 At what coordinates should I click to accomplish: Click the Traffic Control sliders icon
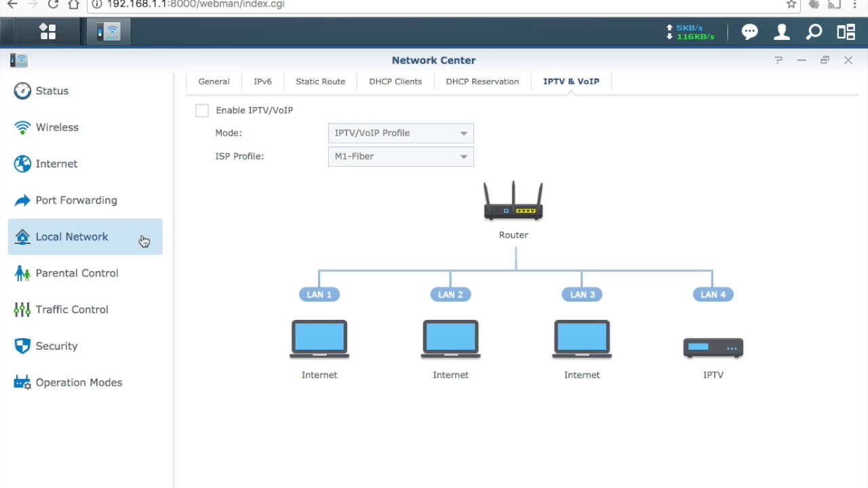22,310
